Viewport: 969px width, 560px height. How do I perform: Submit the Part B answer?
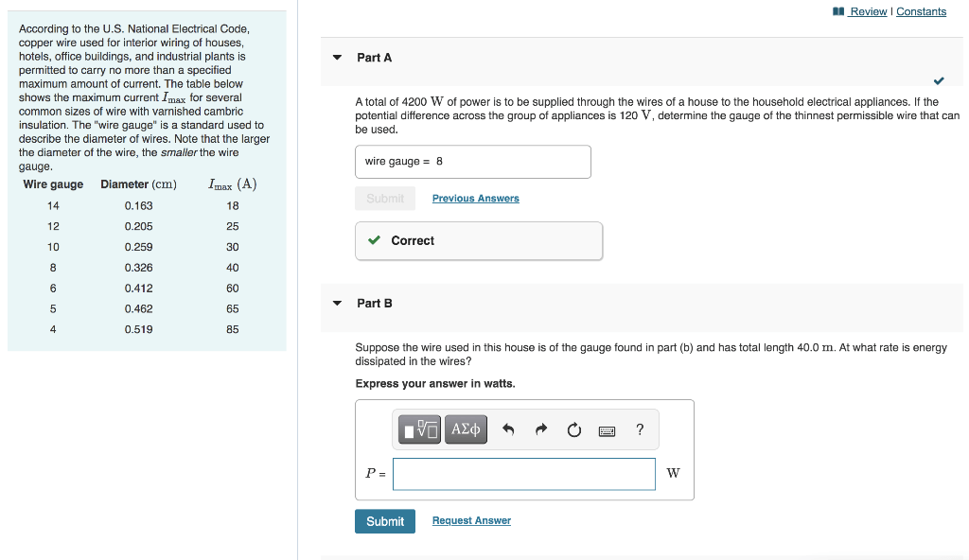click(x=385, y=521)
